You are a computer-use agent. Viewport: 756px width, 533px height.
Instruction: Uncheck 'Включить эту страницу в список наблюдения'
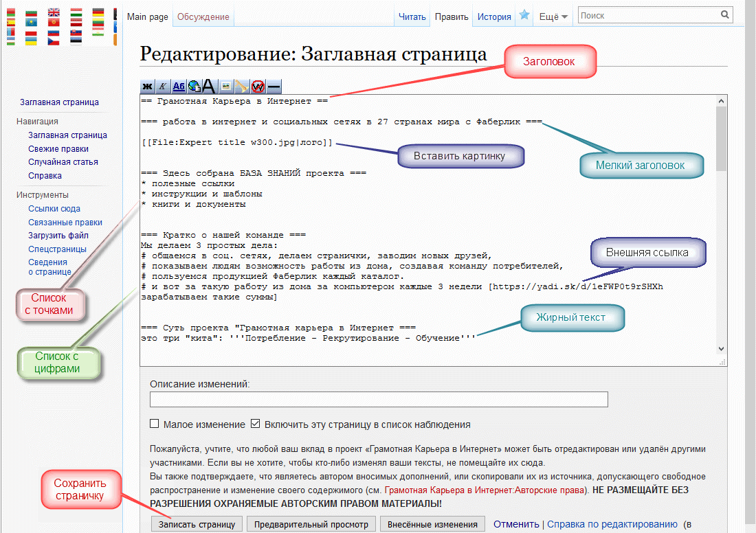coord(256,424)
